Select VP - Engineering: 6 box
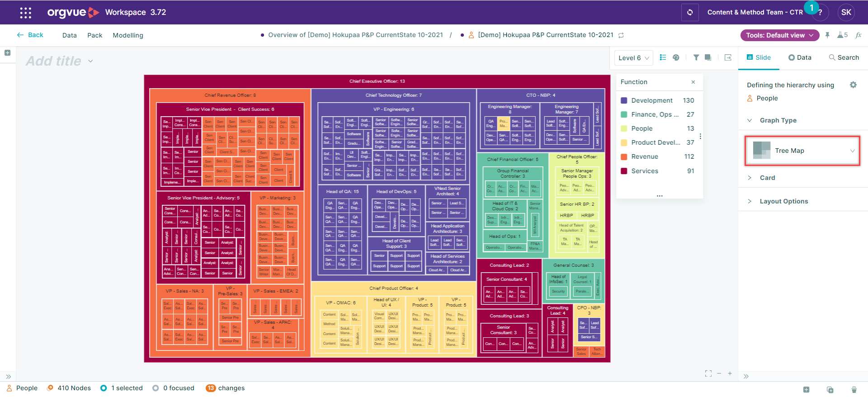The height and width of the screenshot is (397, 868). click(x=393, y=109)
